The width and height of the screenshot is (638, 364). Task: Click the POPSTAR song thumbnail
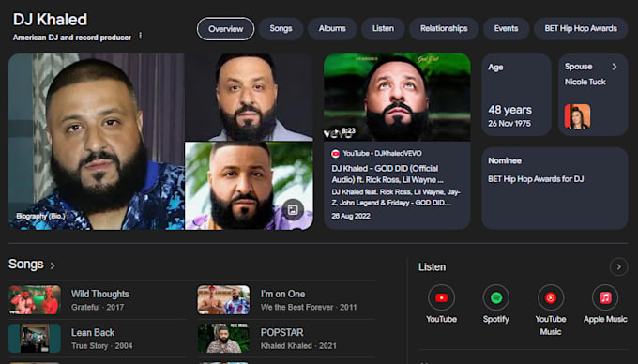pyautogui.click(x=223, y=338)
